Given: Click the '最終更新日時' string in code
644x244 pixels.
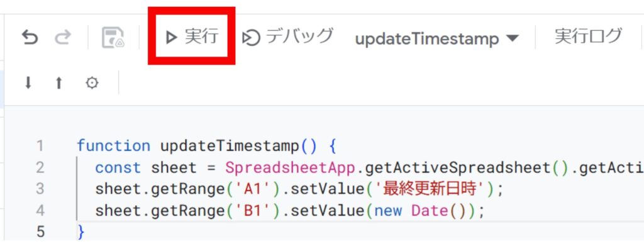Looking at the screenshot, I should tap(434, 189).
